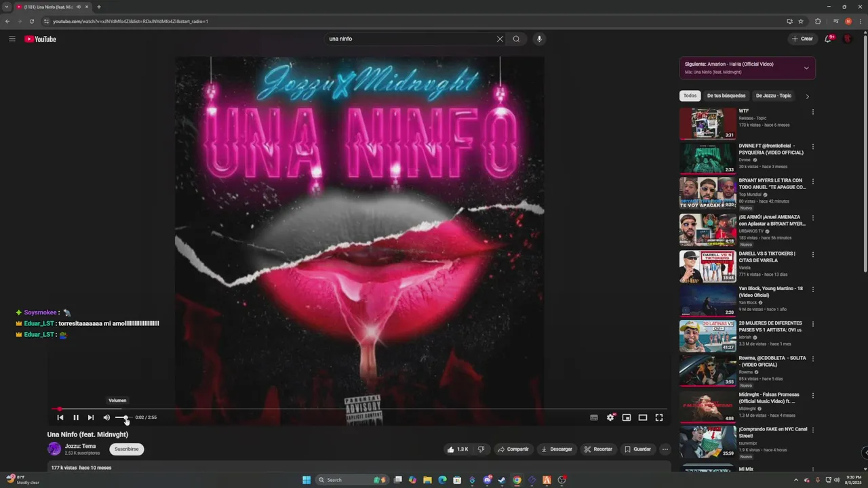This screenshot has height=488, width=868.
Task: Open options for BRYANT MYERS LE TIRA video
Action: tap(813, 182)
